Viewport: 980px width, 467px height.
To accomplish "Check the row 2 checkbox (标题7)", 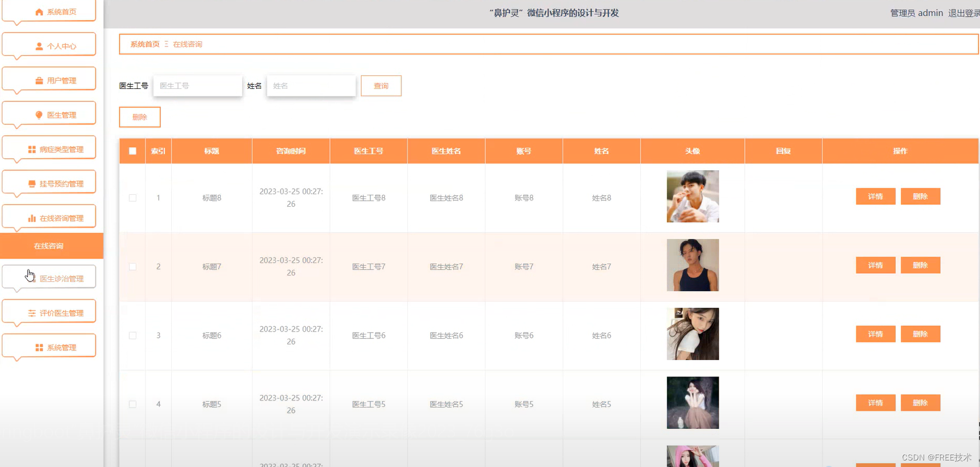I will (x=133, y=267).
